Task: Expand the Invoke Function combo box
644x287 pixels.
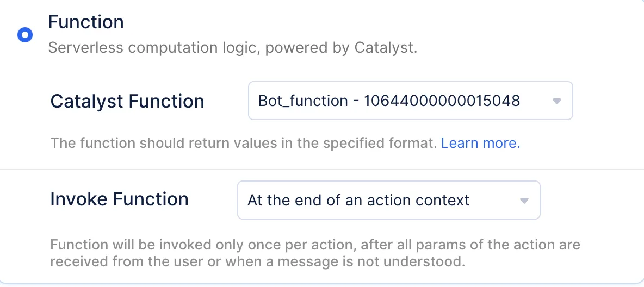Action: (388, 200)
